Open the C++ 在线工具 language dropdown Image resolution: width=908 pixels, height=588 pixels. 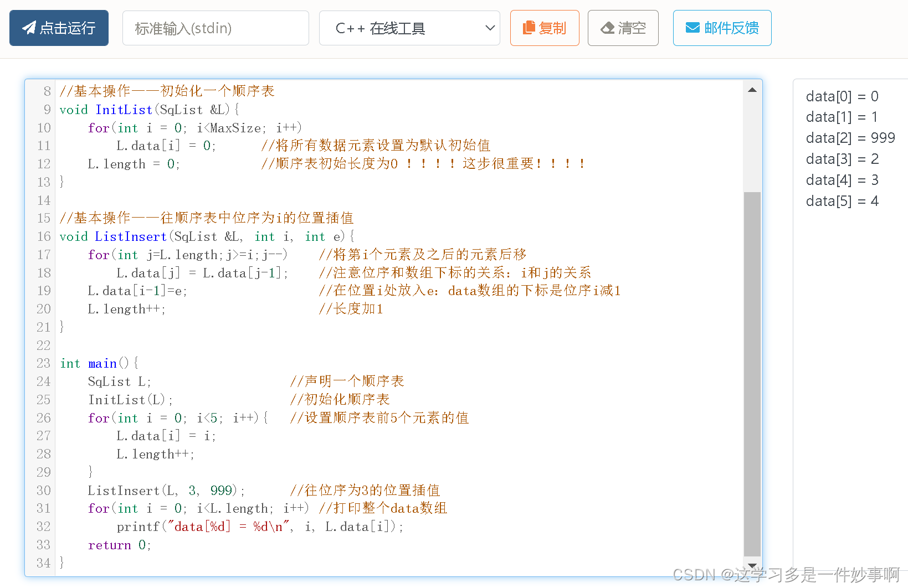tap(409, 28)
